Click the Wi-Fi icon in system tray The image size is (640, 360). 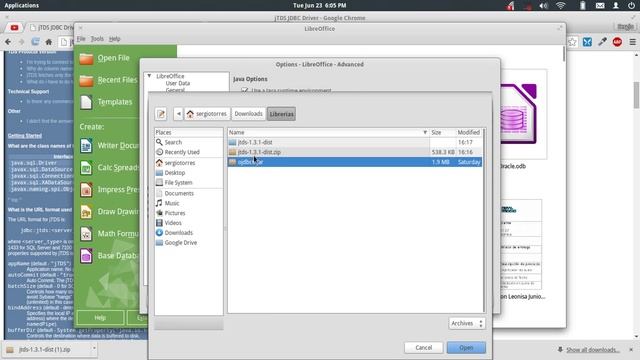tap(561, 5)
